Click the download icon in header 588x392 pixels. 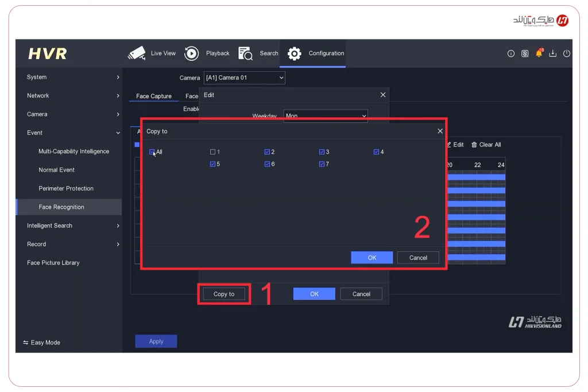(x=553, y=54)
